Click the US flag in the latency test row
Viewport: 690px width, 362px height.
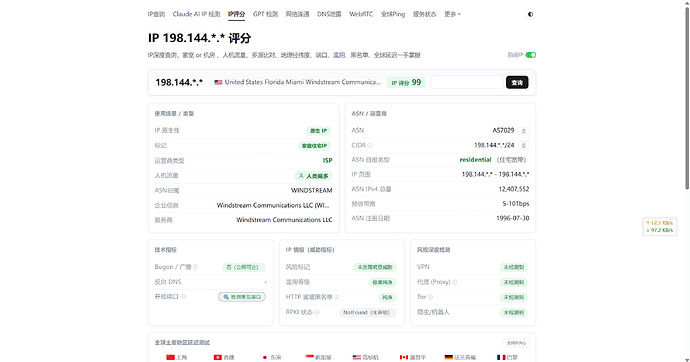click(357, 357)
